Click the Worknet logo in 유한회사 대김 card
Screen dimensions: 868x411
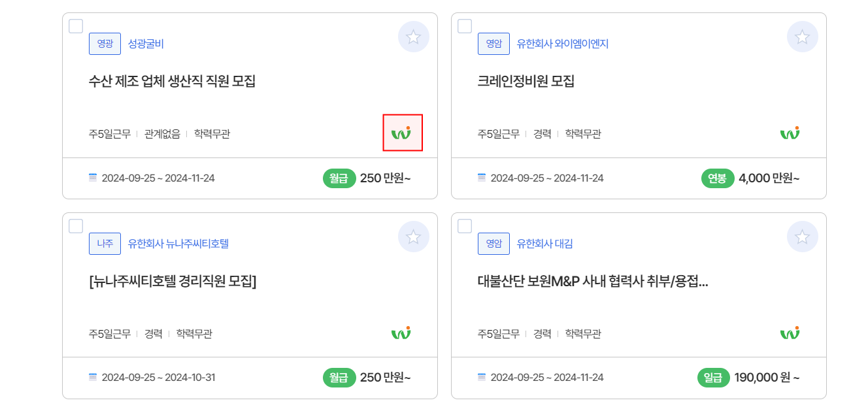(790, 333)
